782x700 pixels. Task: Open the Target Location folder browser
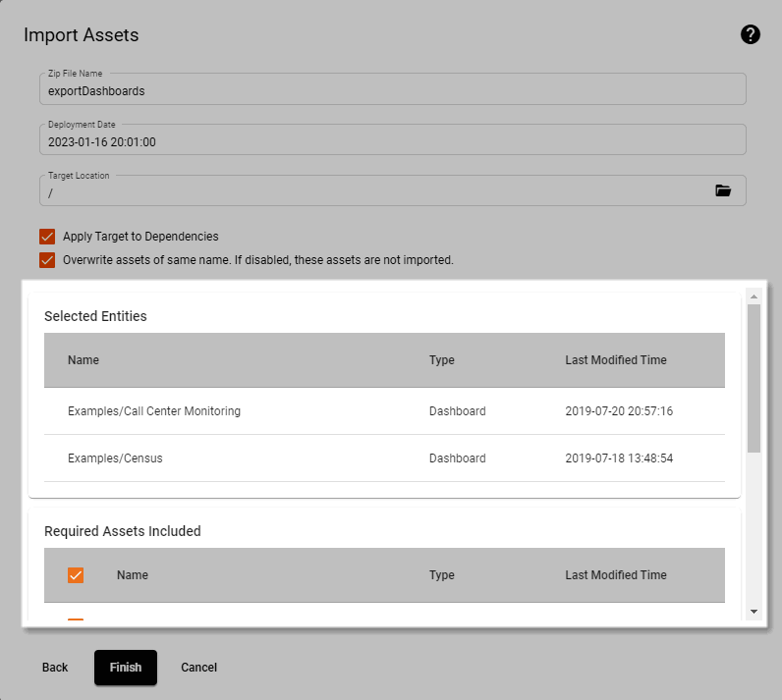[x=723, y=191]
